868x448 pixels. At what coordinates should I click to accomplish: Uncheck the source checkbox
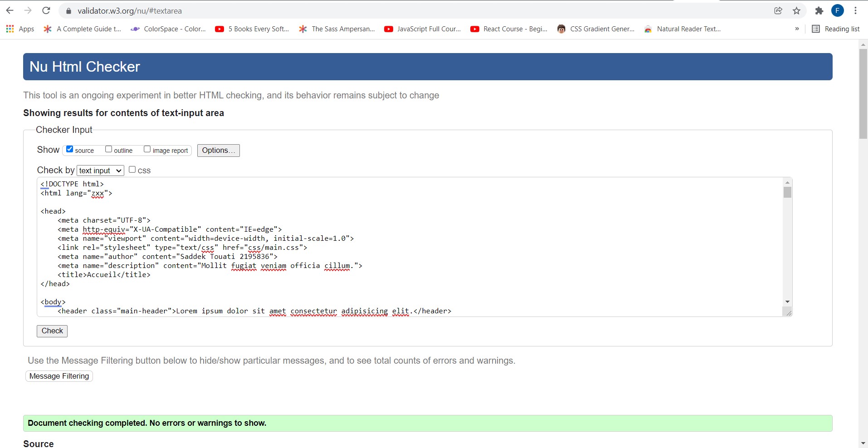coord(70,149)
